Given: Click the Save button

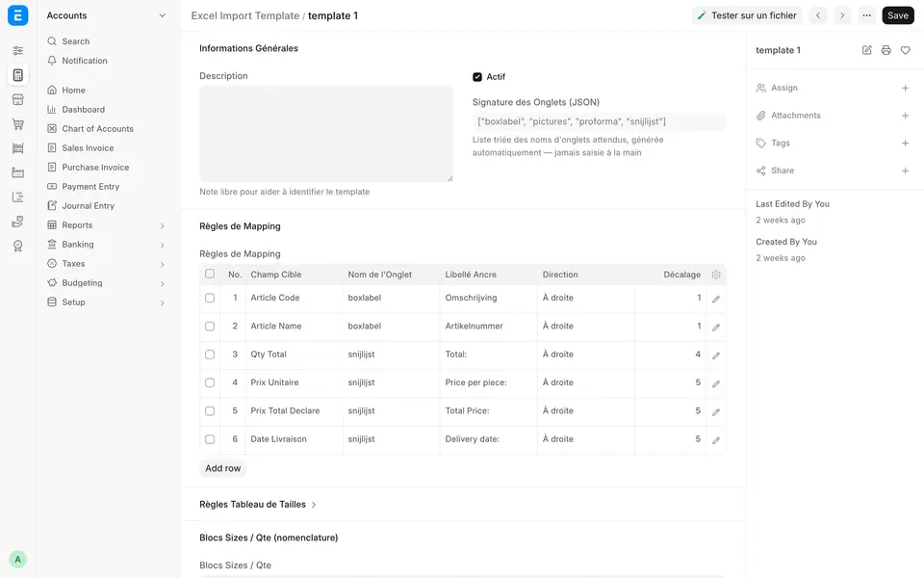Looking at the screenshot, I should point(897,15).
